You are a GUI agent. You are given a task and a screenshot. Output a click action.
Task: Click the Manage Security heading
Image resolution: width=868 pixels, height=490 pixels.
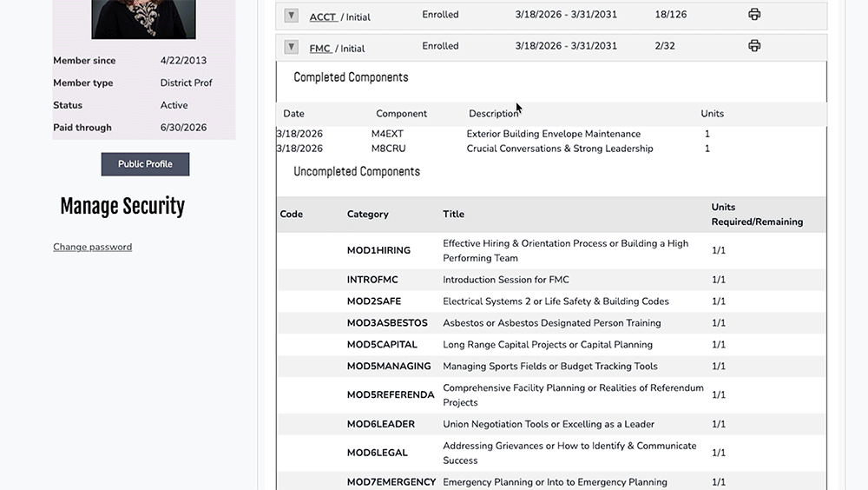tap(122, 206)
